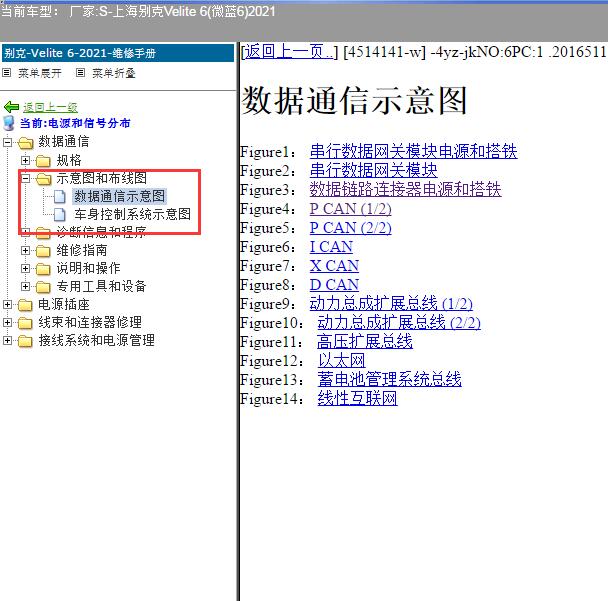This screenshot has height=601, width=608.
Task: Select the 线束和连接器修理 folder label
Action: pos(90,322)
